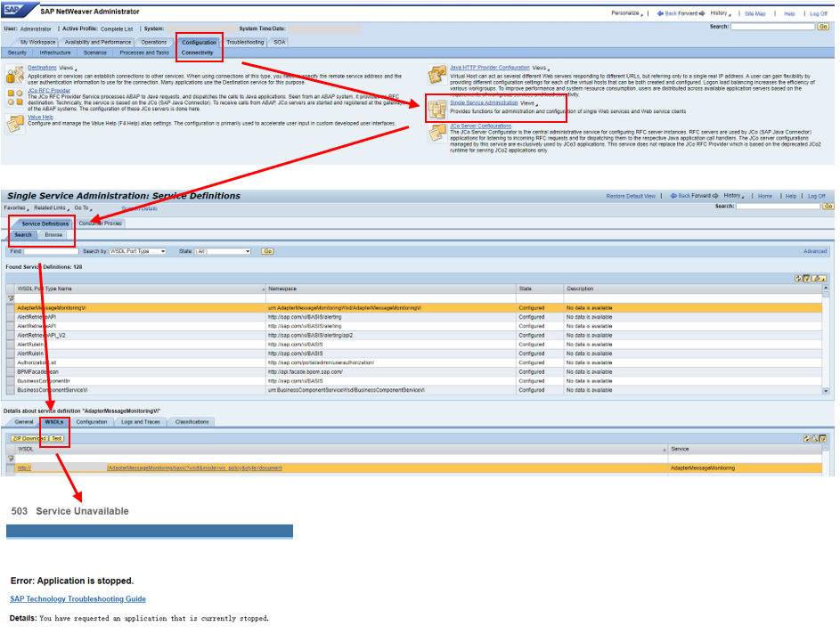Open the SAP Technology Troubleshooting Guide link
Viewport: 840px width, 634px height.
[77, 598]
